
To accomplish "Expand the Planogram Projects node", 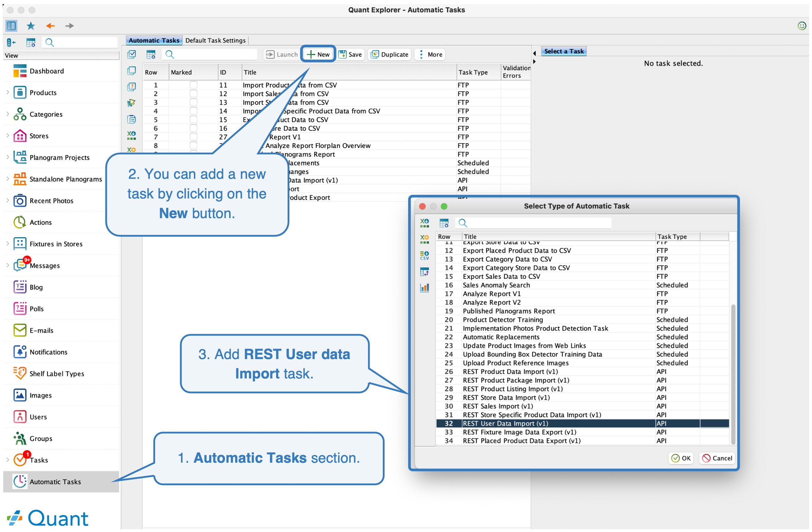I will click(x=8, y=157).
